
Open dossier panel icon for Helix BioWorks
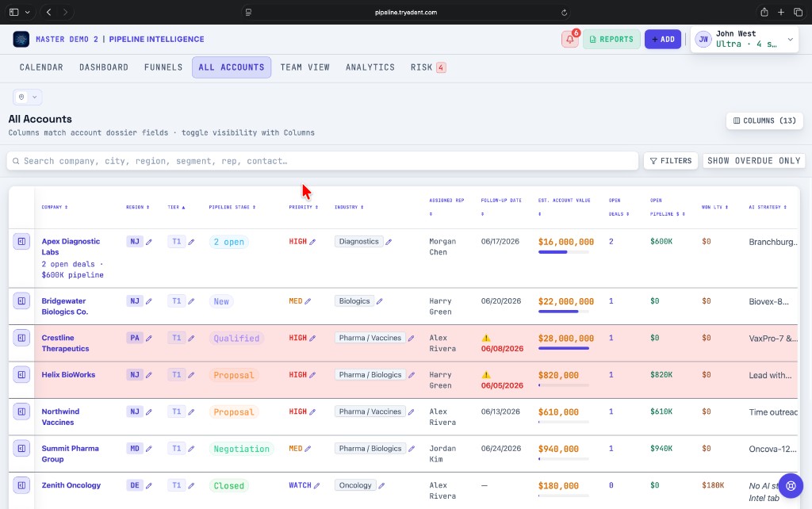tap(21, 374)
